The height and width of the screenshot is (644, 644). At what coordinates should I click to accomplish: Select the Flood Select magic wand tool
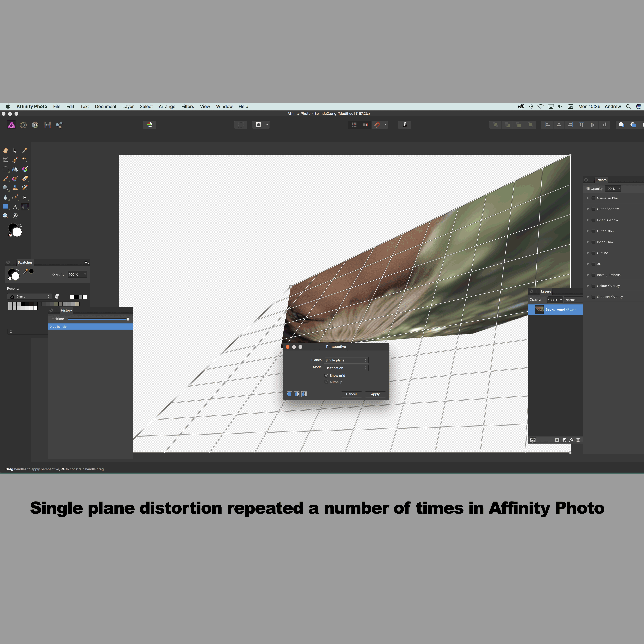pos(25,160)
